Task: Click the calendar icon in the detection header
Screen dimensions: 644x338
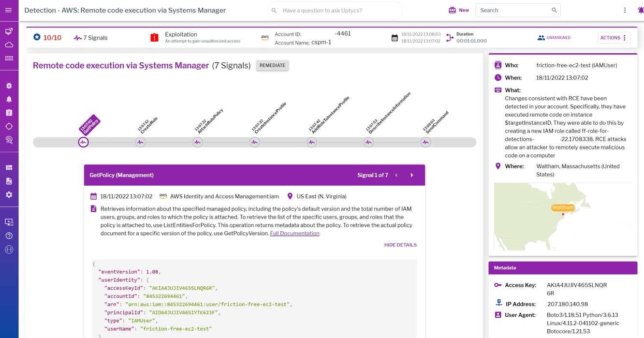Action: click(x=395, y=38)
